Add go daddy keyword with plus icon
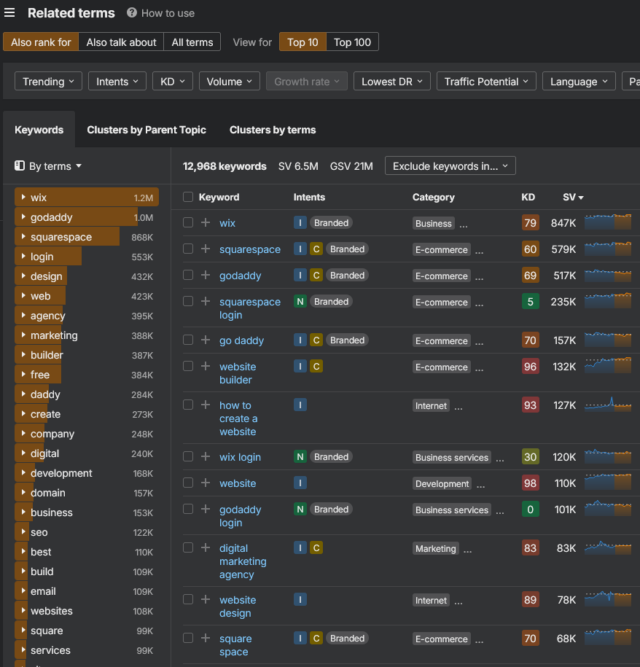Viewport: 640px width, 667px height. 205,340
